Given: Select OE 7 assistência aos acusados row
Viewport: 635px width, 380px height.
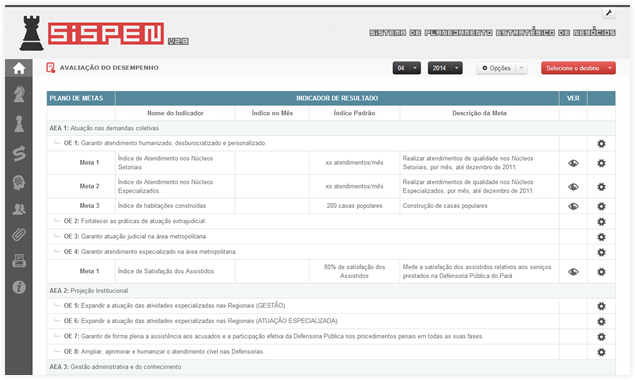Looking at the screenshot, I should [x=273, y=336].
